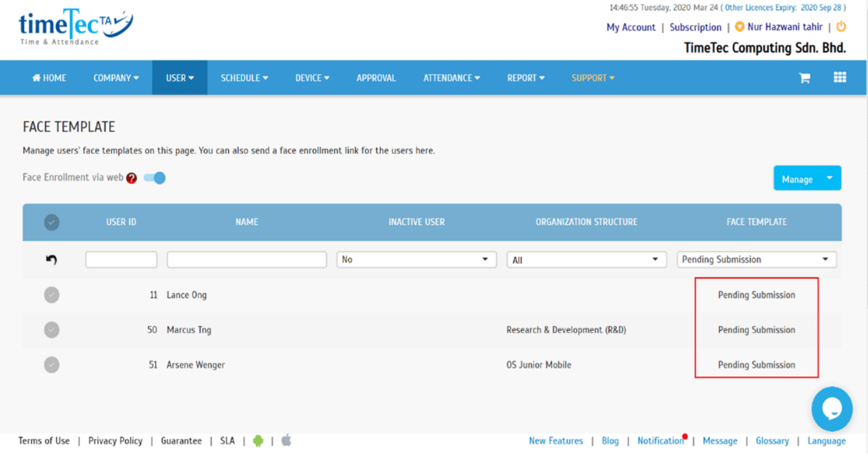This screenshot has height=456, width=868.
Task: Click the User ID filter field
Action: [121, 260]
